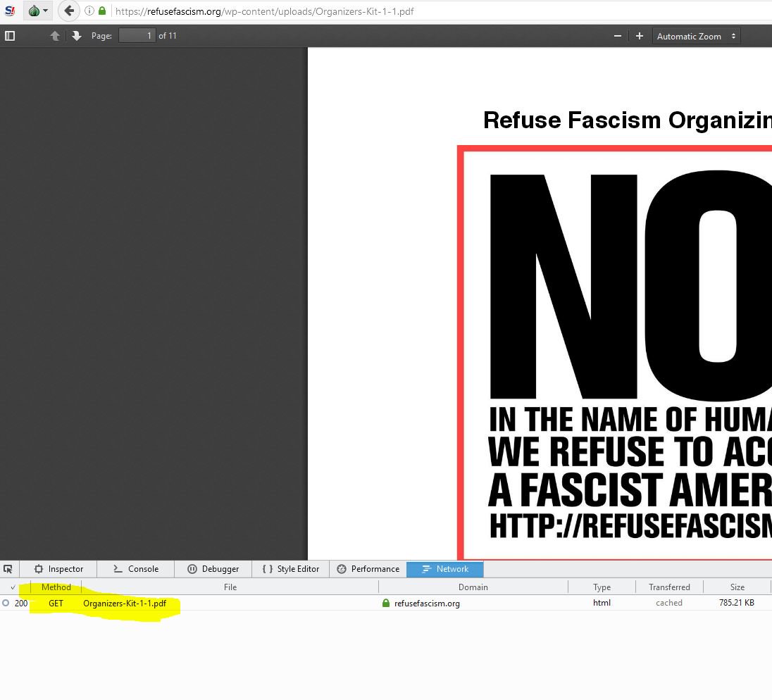Image resolution: width=772 pixels, height=700 pixels.
Task: Click the 200 status code
Action: [x=21, y=603]
